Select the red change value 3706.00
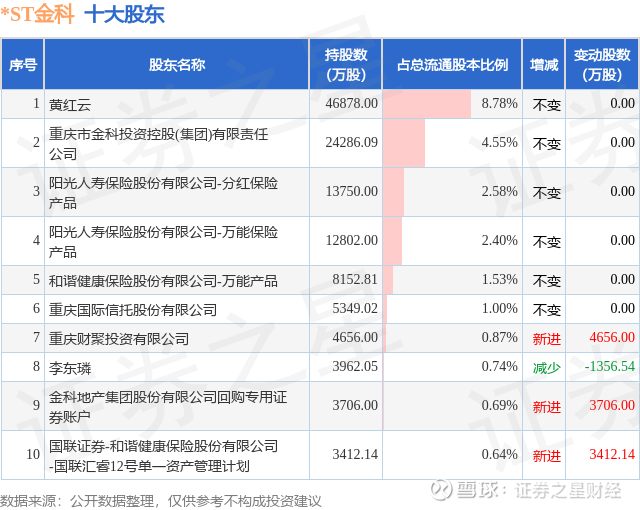 point(612,406)
